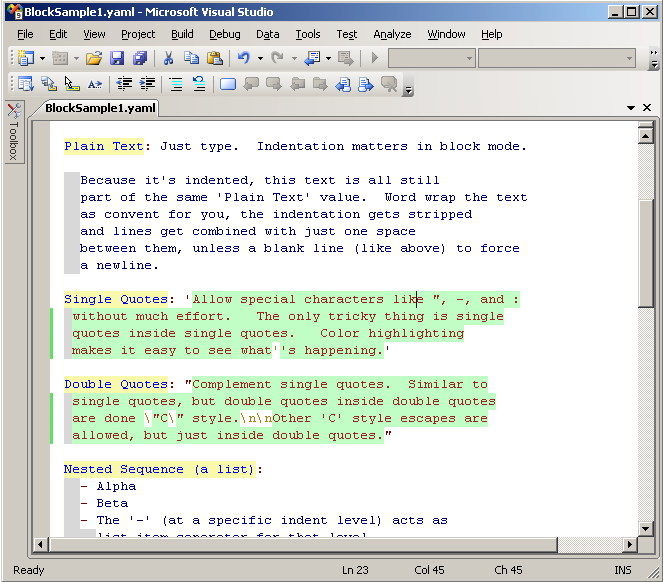Click horizontal scrollbar right arrow
This screenshot has width=663, height=582.
[x=630, y=545]
